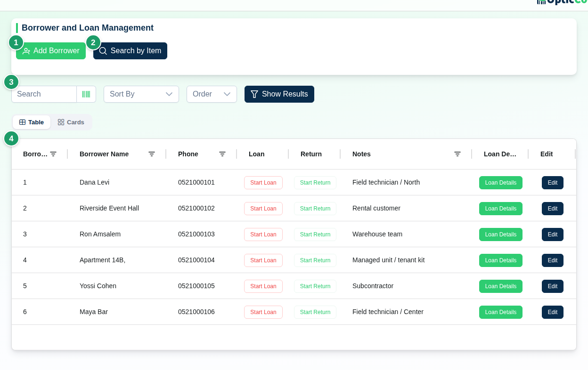Click phone number 0521000101
The height and width of the screenshot is (372, 588).
(196, 182)
